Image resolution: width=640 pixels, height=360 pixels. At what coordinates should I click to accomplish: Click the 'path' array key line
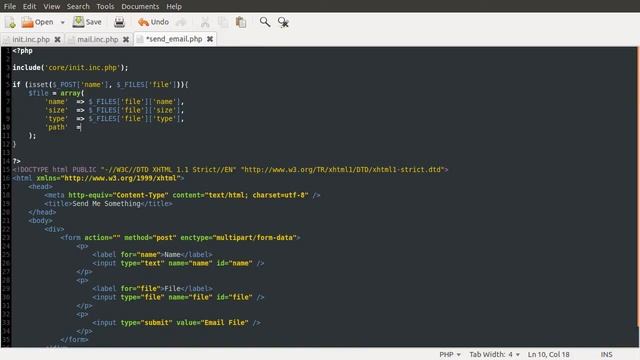pos(63,127)
